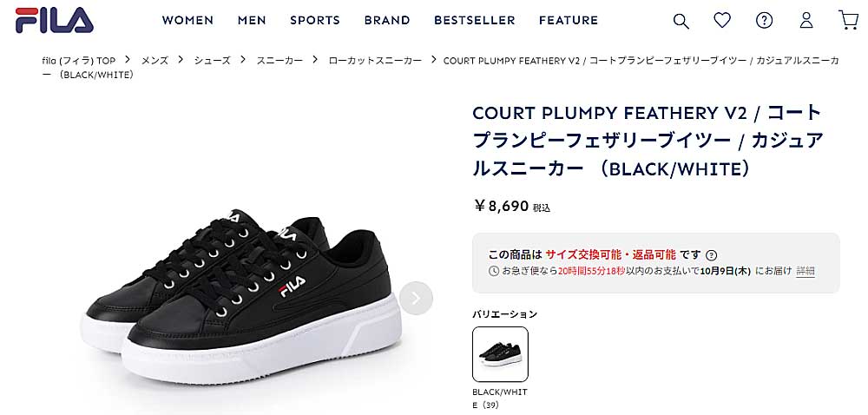Click the FILA logo

[54, 20]
